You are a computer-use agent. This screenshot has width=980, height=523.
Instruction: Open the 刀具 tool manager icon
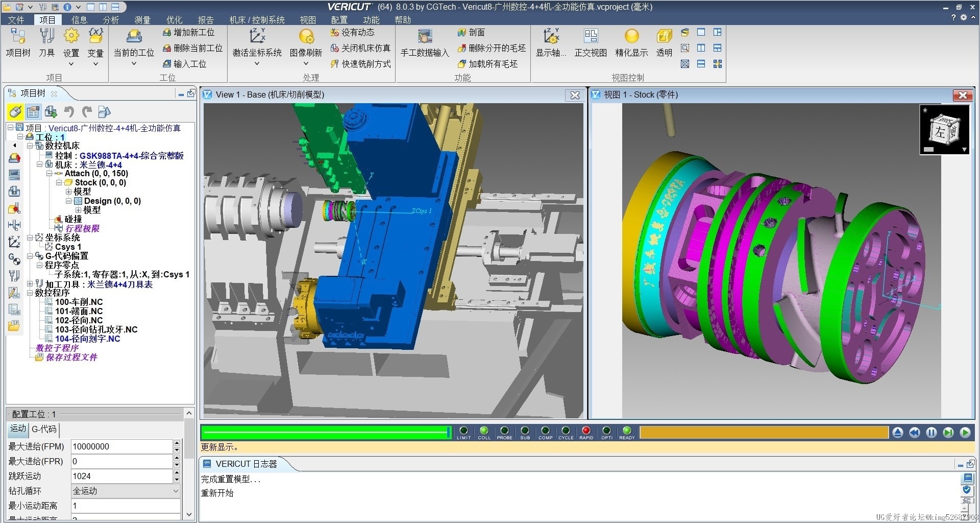pyautogui.click(x=46, y=42)
